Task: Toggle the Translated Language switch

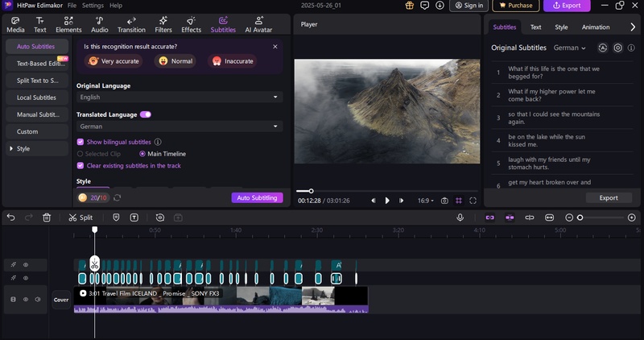Action: (146, 114)
